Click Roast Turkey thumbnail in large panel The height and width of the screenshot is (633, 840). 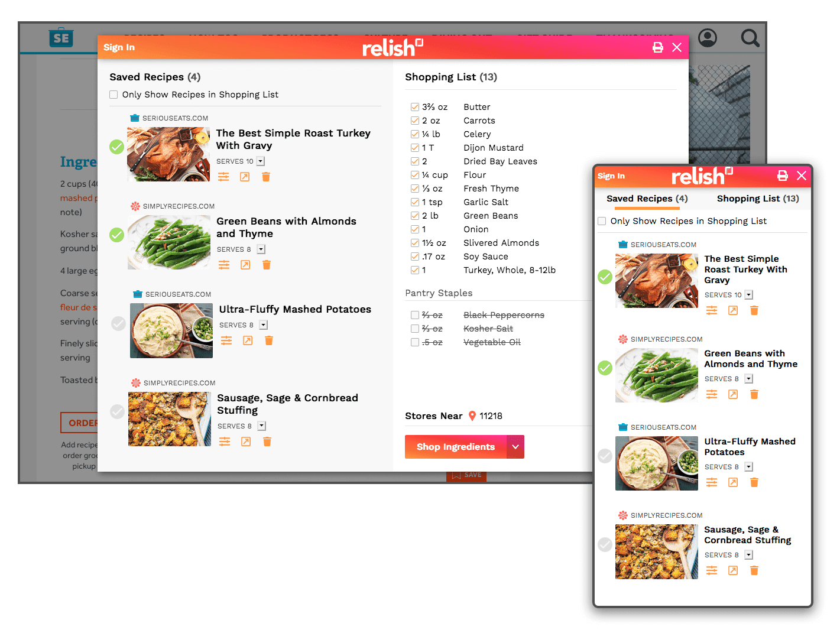168,154
